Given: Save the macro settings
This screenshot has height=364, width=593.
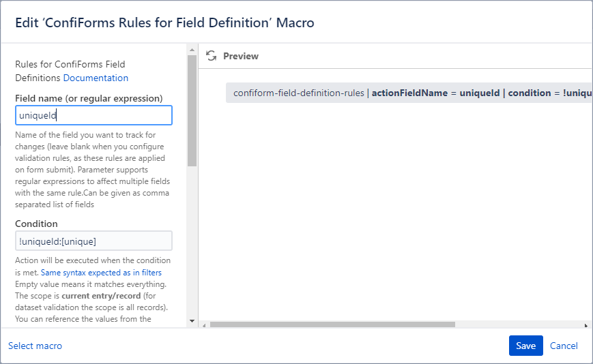Looking at the screenshot, I should 525,346.
